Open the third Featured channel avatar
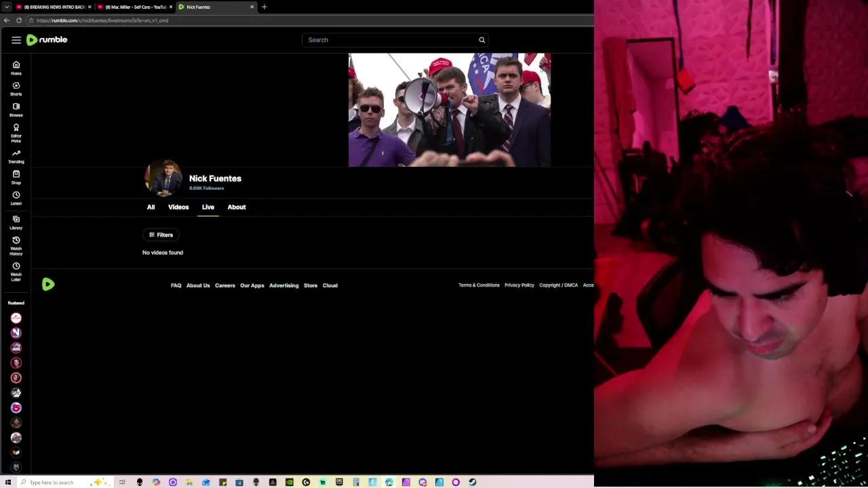868x488 pixels. (x=16, y=348)
